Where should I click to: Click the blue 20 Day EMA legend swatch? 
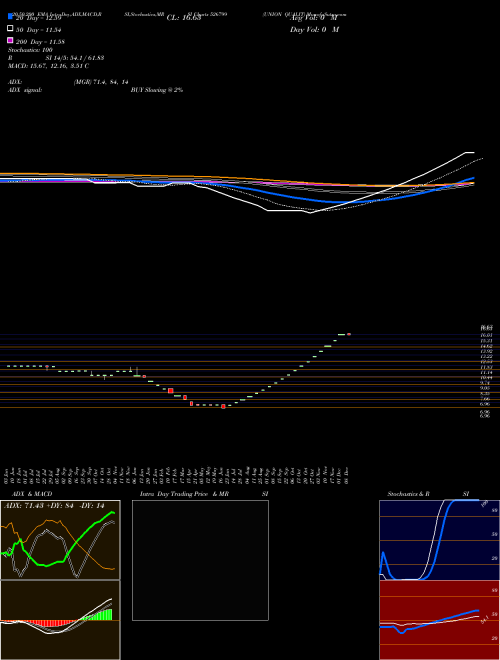click(x=10, y=17)
